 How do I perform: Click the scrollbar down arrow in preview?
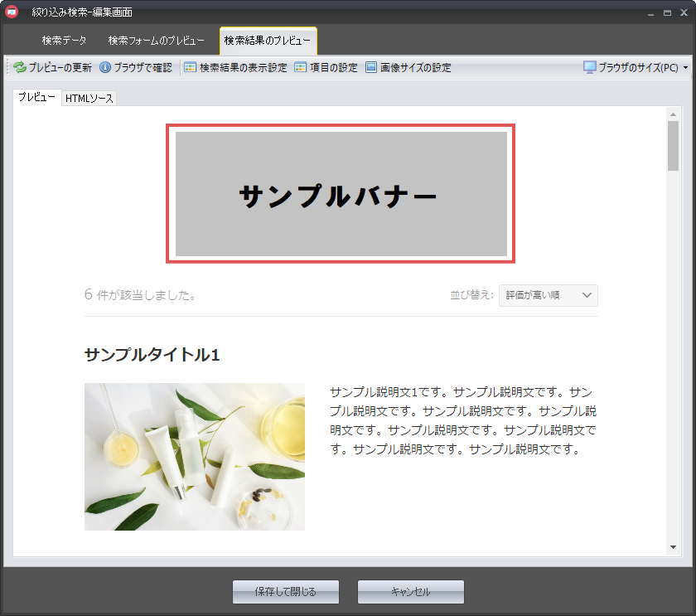tap(673, 547)
